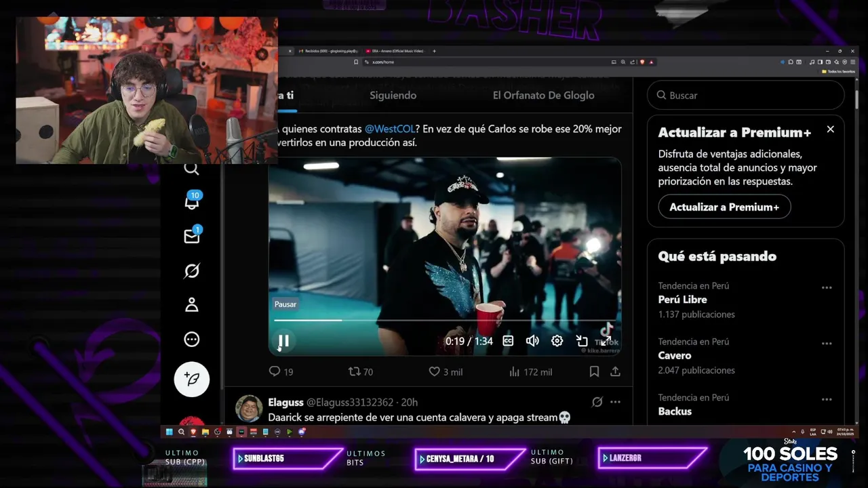Open the taskbar clock showing 07:43 p. m.
The image size is (868, 488).
click(x=844, y=432)
